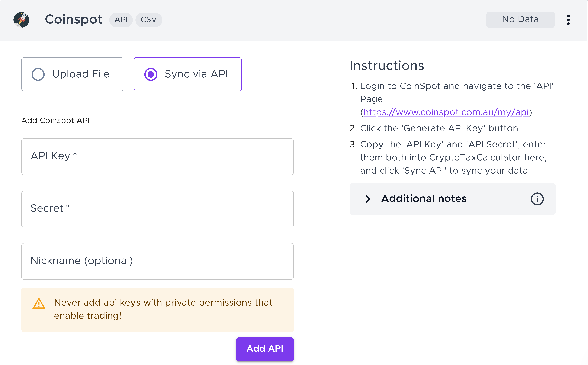Focus the API Key input field

click(x=158, y=157)
